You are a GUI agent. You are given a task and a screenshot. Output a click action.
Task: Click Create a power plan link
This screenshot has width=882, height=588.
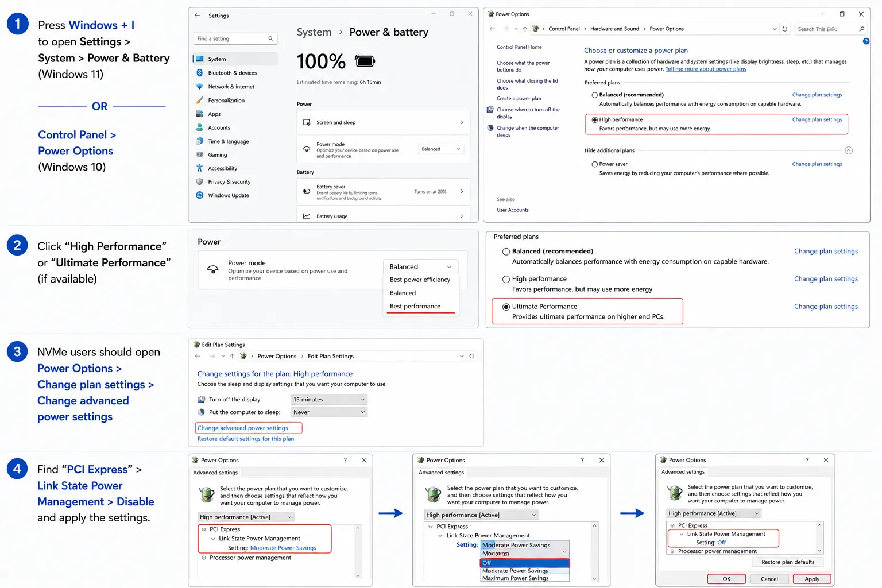(519, 99)
